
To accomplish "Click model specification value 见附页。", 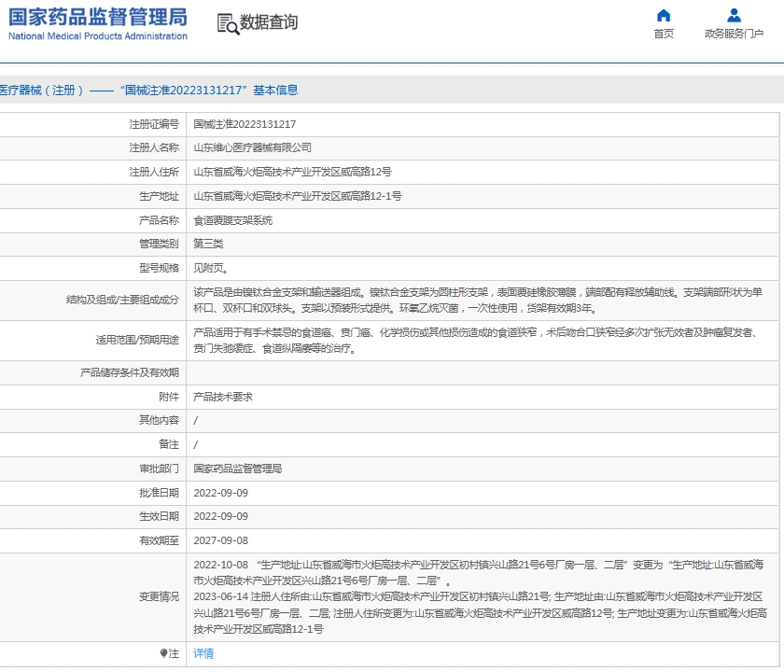I will (x=211, y=269).
